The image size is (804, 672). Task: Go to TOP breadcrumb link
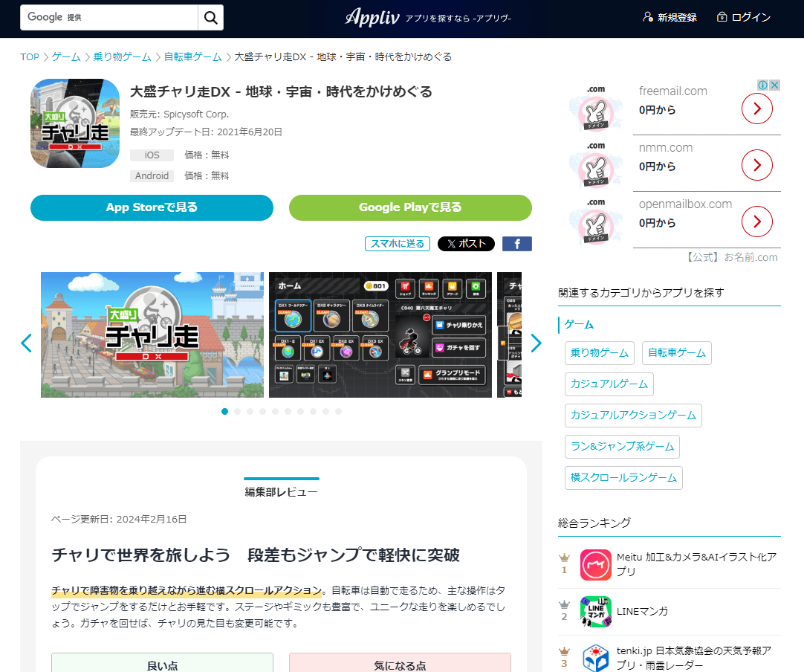29,57
